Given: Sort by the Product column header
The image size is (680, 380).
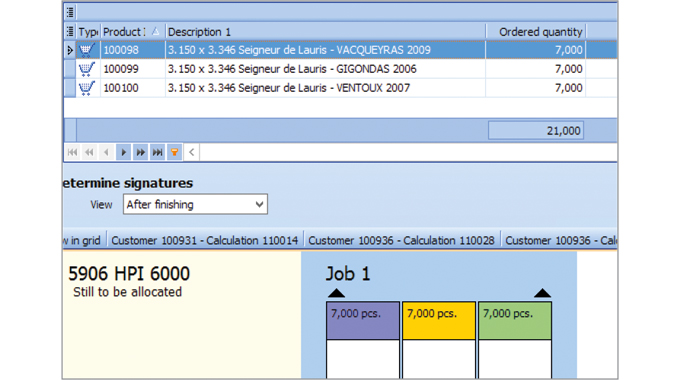Looking at the screenshot, I should point(133,32).
